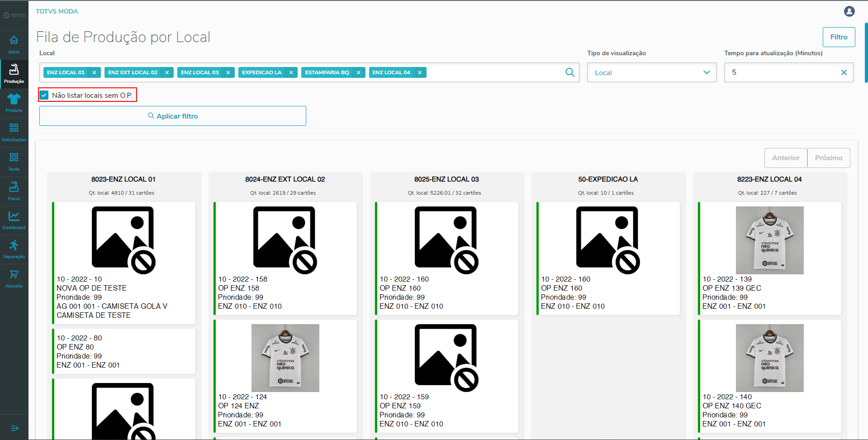Click Qt. local: 4810 / 31 cartões
The width and height of the screenshot is (868, 440).
[121, 193]
